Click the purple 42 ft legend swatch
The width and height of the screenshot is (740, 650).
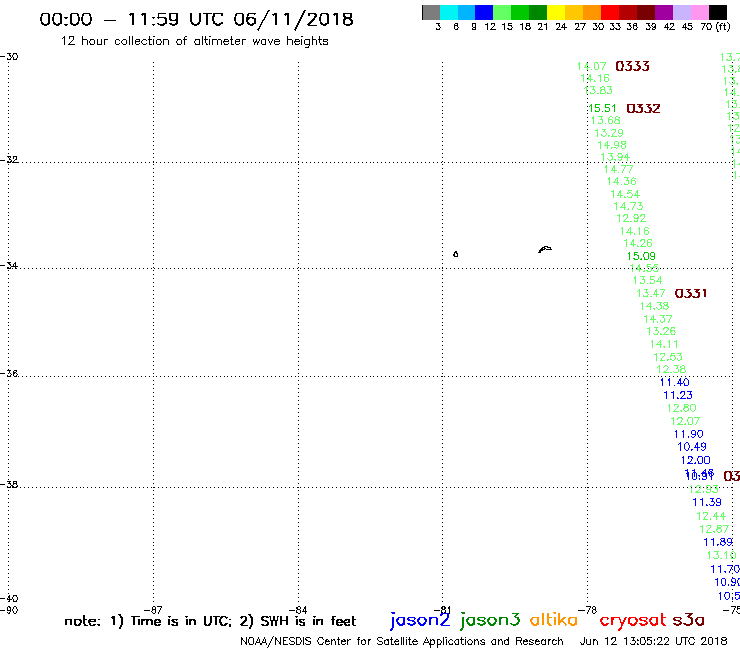pyautogui.click(x=663, y=12)
